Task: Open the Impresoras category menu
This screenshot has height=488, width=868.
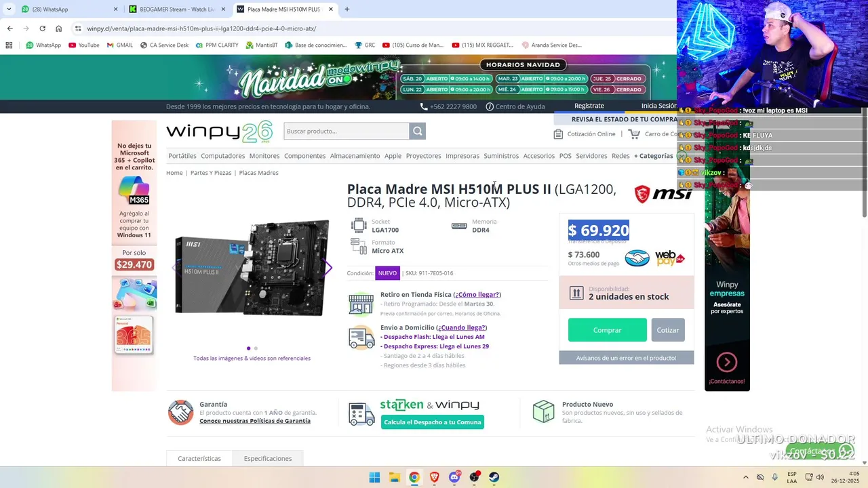Action: (462, 156)
